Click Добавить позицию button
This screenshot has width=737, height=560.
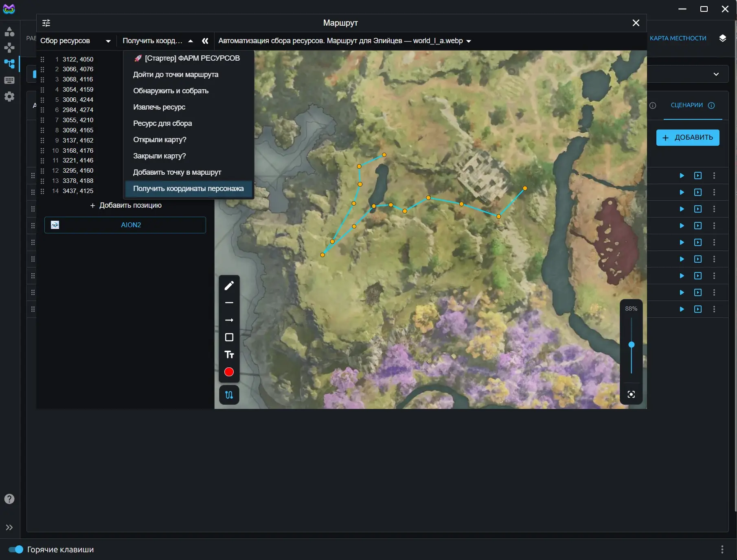click(x=125, y=205)
